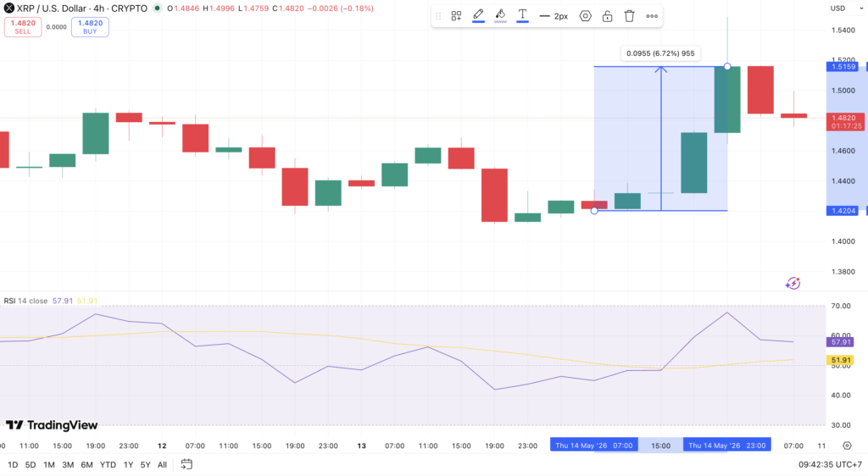The image size is (868, 476).
Task: Click the 1.4204 price axis label
Action: pos(842,211)
